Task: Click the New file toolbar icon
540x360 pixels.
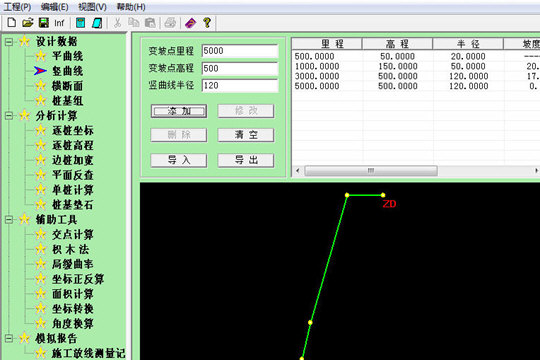Action: pyautogui.click(x=12, y=23)
